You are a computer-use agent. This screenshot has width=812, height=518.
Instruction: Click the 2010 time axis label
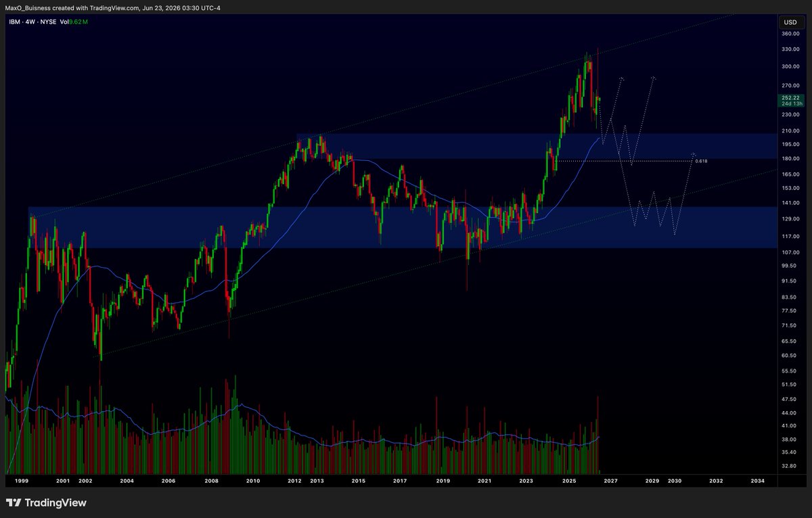pos(253,481)
